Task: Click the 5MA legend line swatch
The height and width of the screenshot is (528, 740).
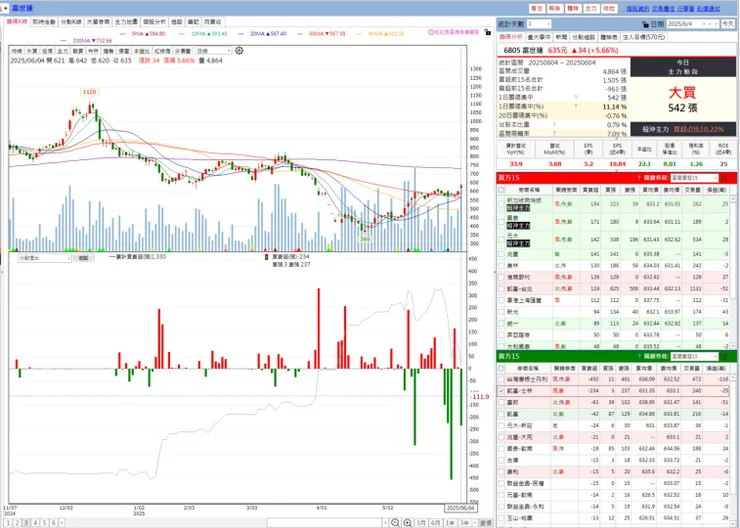Action: coord(123,34)
